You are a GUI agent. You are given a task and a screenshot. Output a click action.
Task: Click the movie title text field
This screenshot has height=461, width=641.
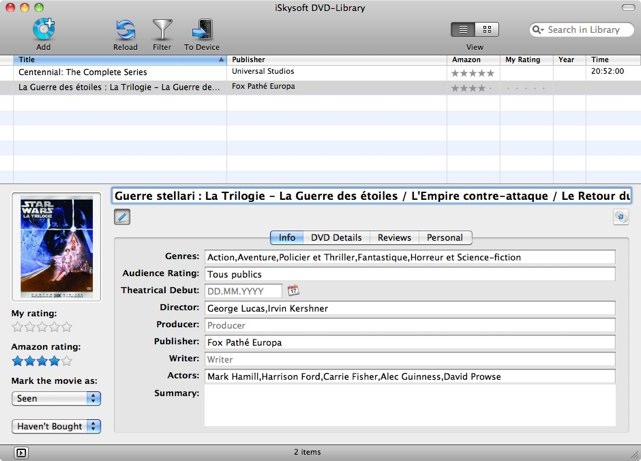click(x=372, y=196)
